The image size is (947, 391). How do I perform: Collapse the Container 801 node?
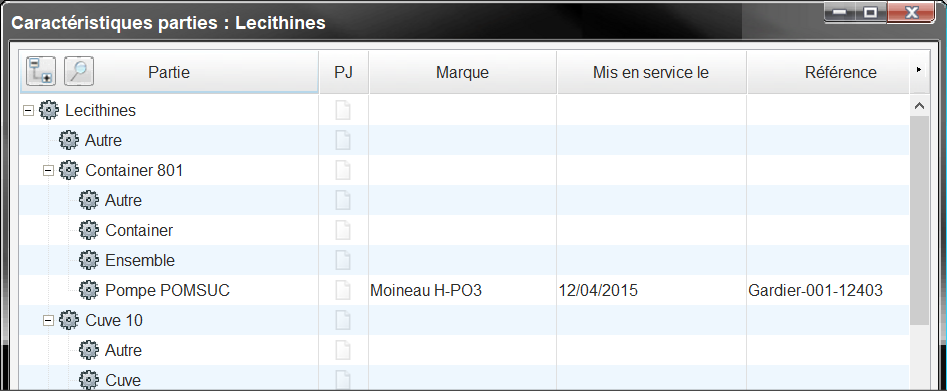point(48,170)
